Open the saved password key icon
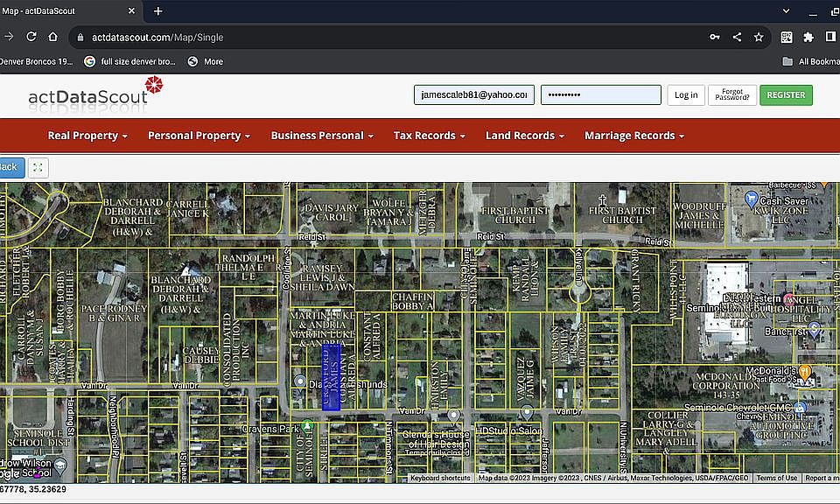Image resolution: width=840 pixels, height=504 pixels. point(715,37)
